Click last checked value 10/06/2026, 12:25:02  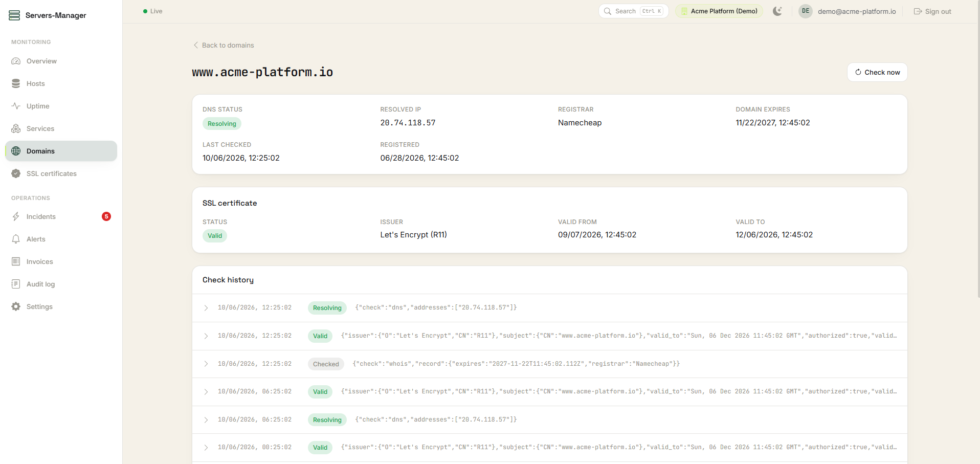241,158
